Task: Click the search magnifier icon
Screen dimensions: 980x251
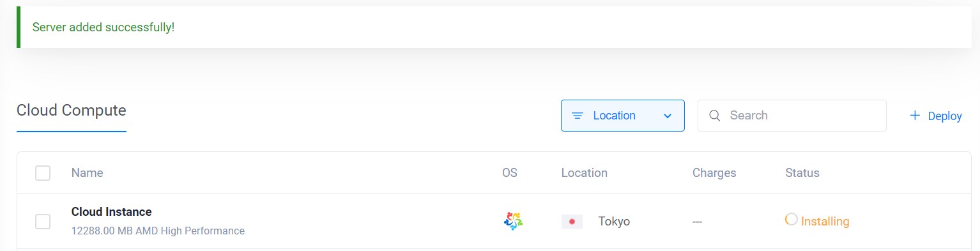Action: 715,116
